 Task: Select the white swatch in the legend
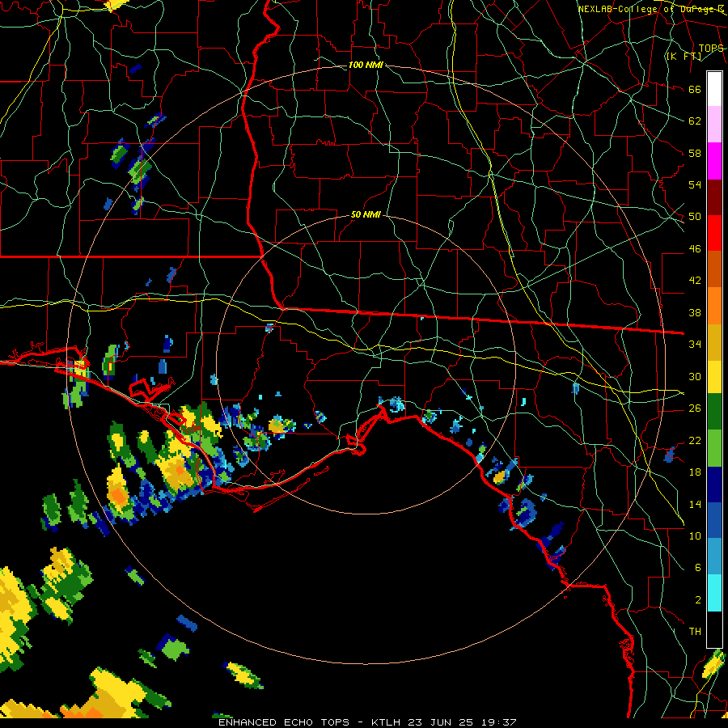pyautogui.click(x=714, y=89)
